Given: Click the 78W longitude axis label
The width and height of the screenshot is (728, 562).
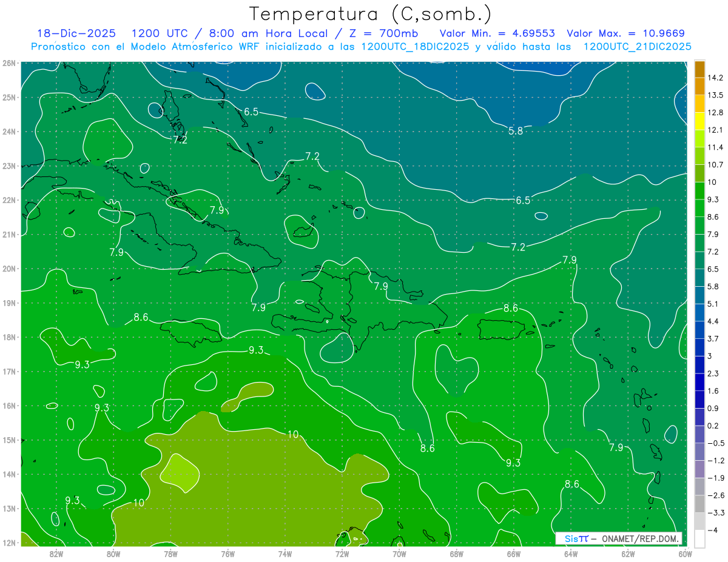Looking at the screenshot, I should click(x=170, y=554).
